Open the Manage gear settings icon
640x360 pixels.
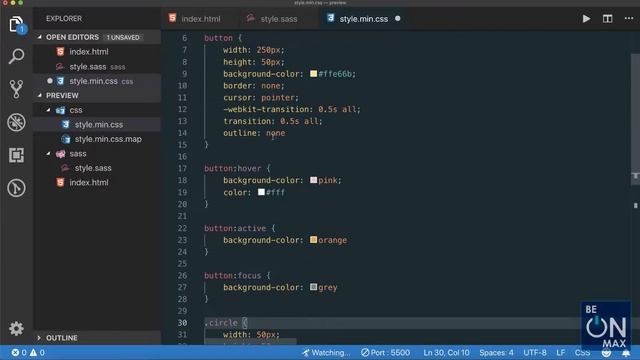point(16,328)
